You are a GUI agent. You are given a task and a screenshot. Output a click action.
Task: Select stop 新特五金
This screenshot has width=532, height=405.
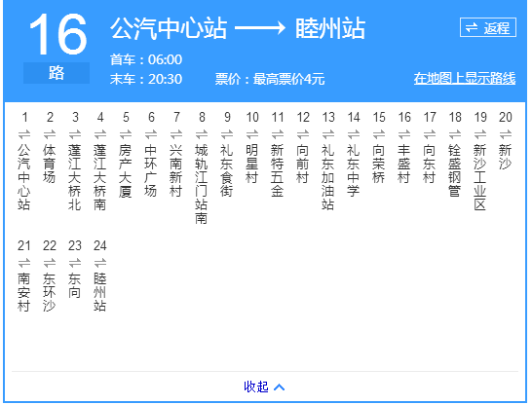[x=278, y=170]
